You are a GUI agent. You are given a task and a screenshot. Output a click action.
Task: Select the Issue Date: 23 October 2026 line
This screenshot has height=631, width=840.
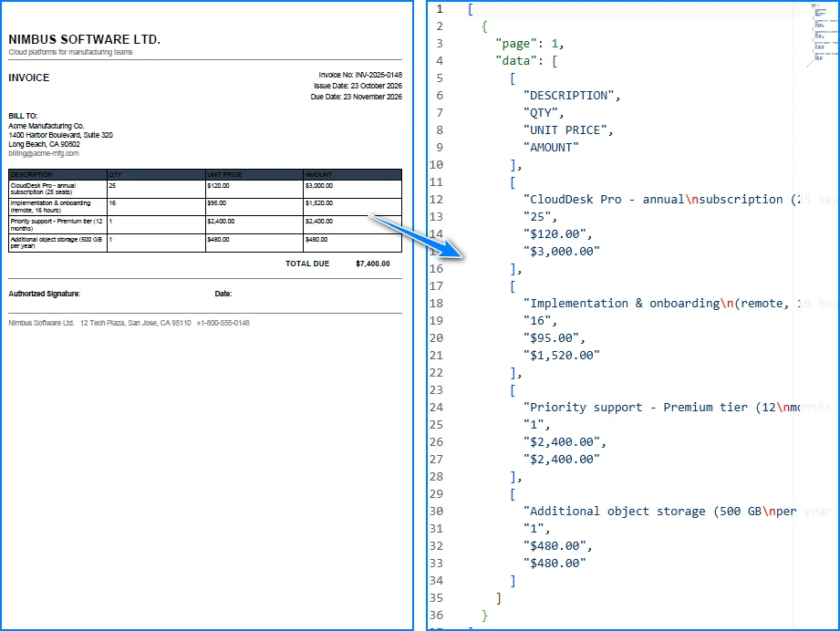[x=358, y=86]
